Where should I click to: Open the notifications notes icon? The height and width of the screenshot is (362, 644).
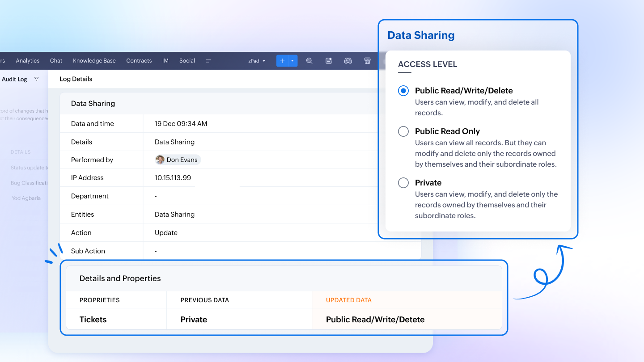[x=329, y=61]
